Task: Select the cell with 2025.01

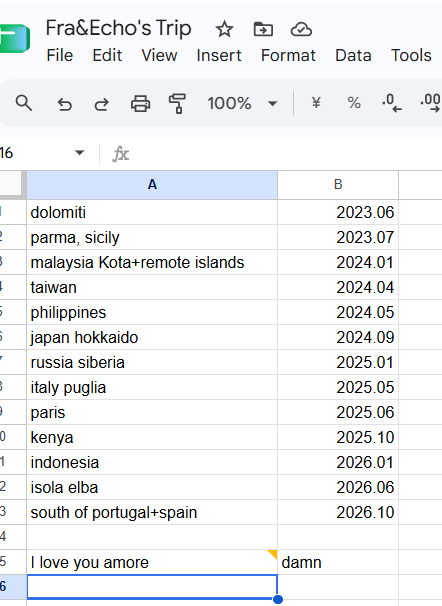Action: pyautogui.click(x=338, y=363)
